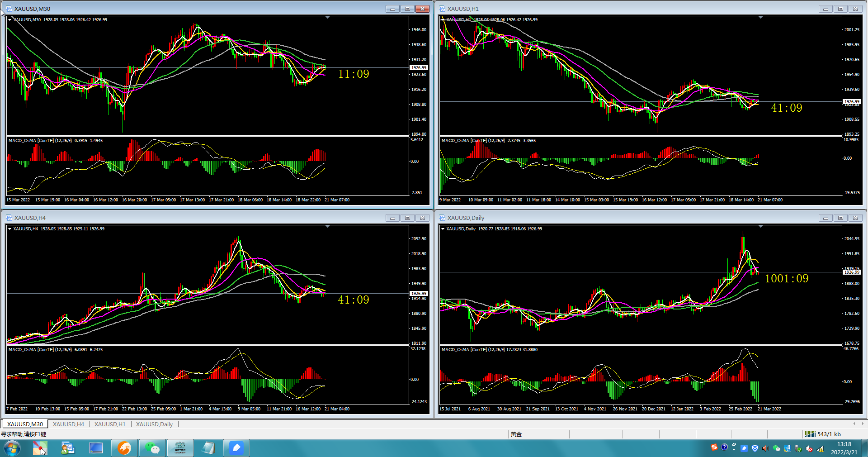
Task: Open the WeChat taskbar icon
Action: tap(152, 448)
